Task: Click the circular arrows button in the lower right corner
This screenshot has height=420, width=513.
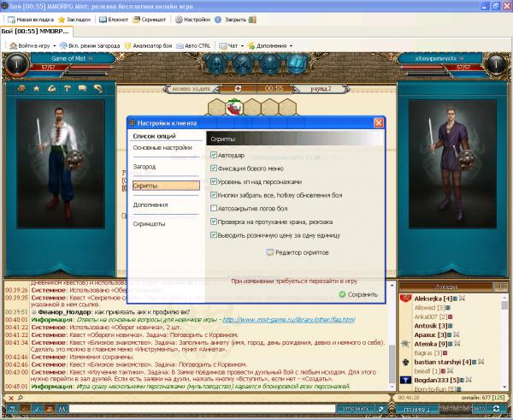Action: [496, 409]
